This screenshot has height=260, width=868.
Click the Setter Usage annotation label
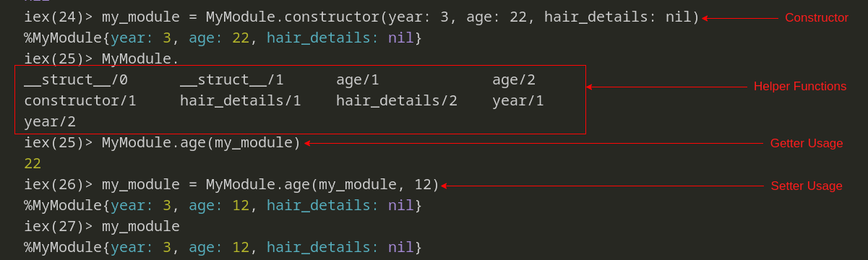pyautogui.click(x=807, y=186)
